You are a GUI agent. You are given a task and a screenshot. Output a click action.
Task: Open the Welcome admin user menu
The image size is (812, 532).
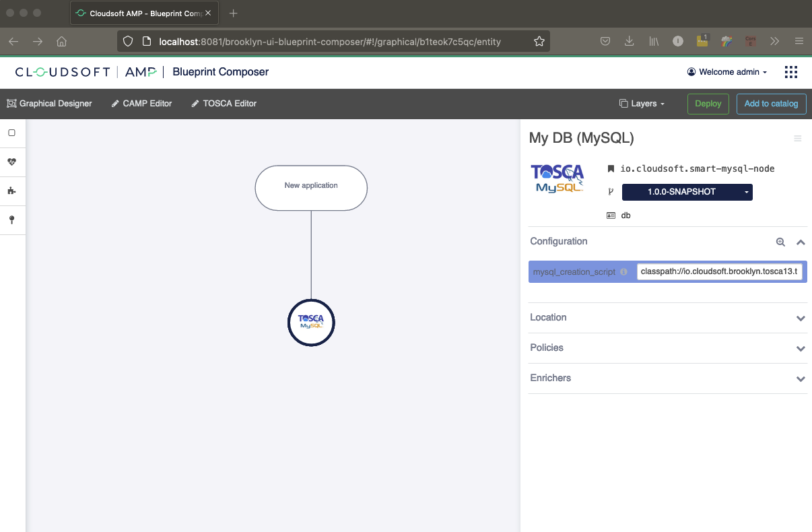click(727, 72)
